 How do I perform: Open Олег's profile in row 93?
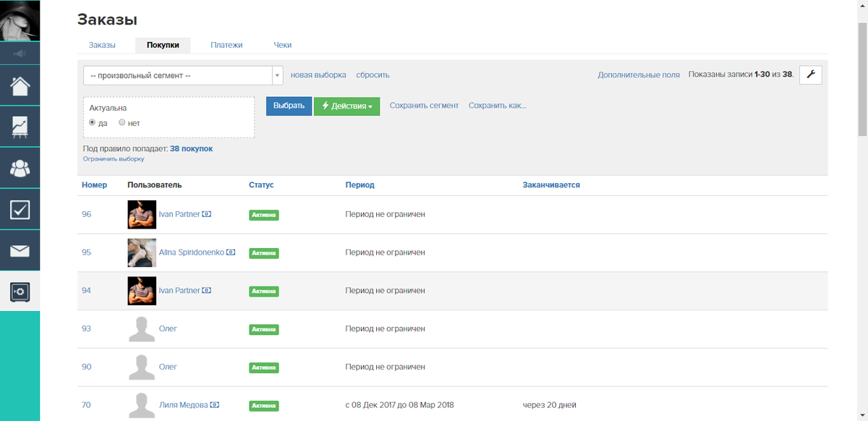168,328
